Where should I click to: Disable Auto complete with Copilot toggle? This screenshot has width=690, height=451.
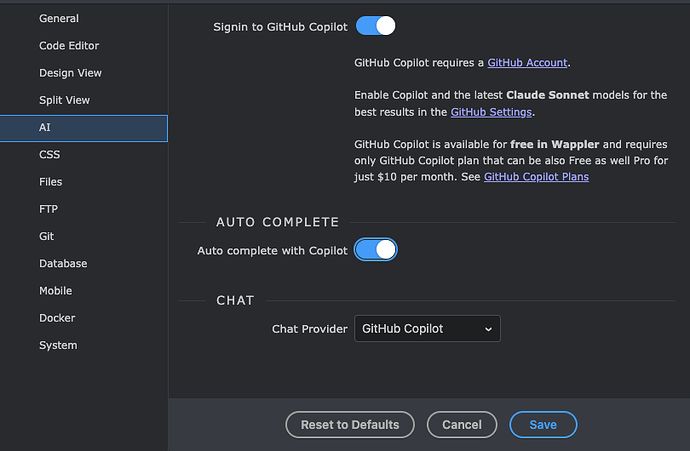pyautogui.click(x=376, y=249)
